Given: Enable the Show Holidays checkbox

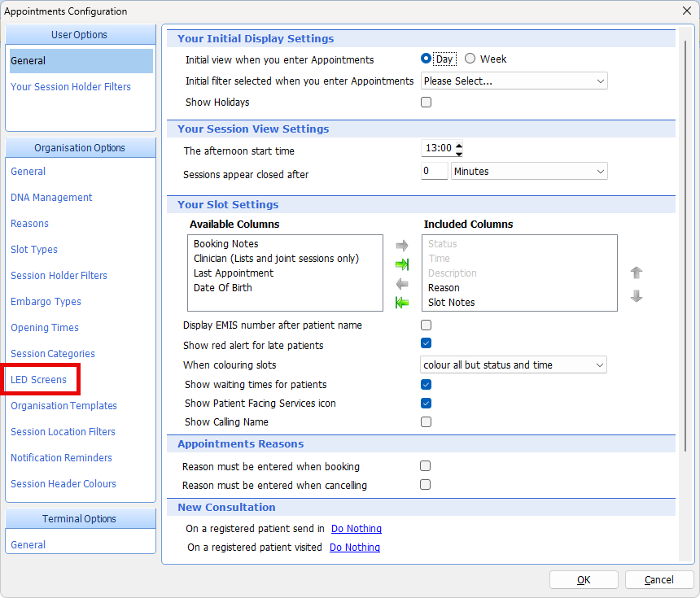Looking at the screenshot, I should tap(426, 103).
